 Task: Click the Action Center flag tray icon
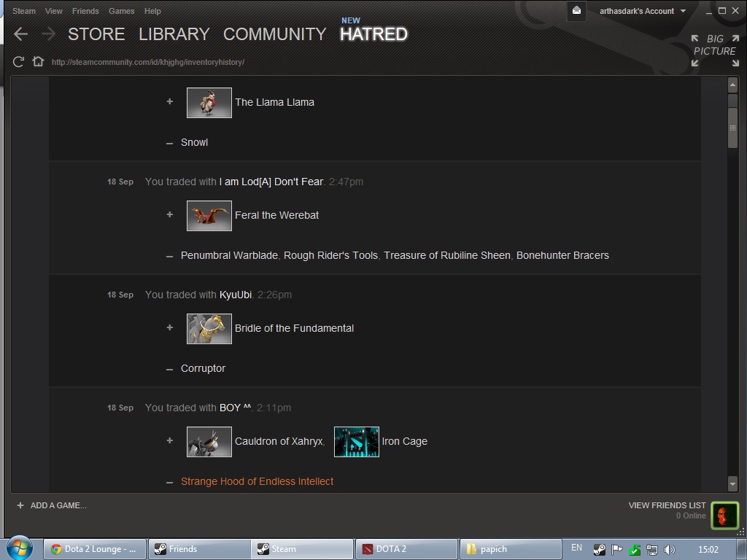pyautogui.click(x=617, y=550)
